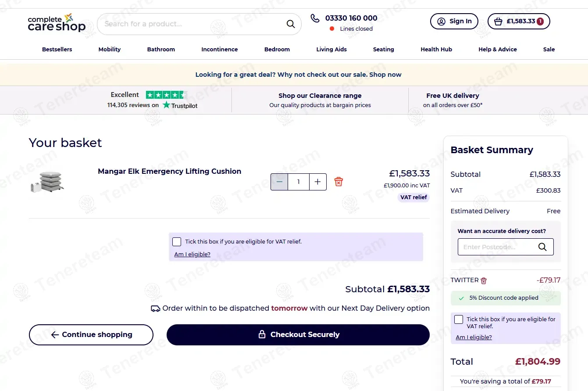Click the Continue shopping button
Screen dimensions: 588x391
[91, 335]
